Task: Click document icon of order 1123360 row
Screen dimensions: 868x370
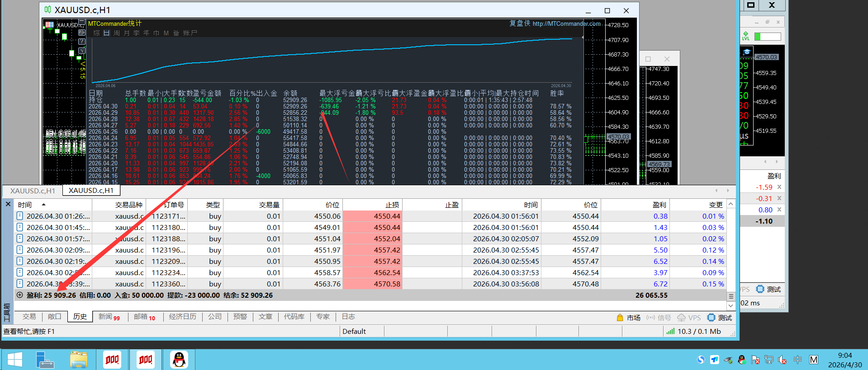Action: tap(20, 284)
